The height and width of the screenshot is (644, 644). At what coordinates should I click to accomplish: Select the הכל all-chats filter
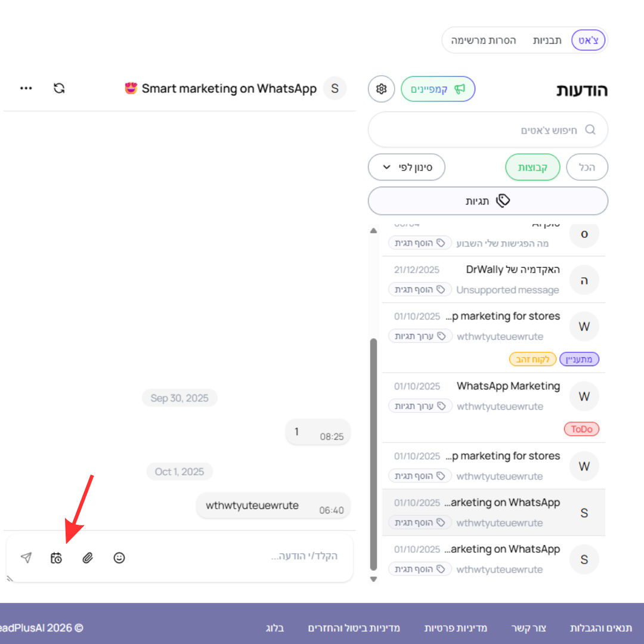tap(587, 167)
